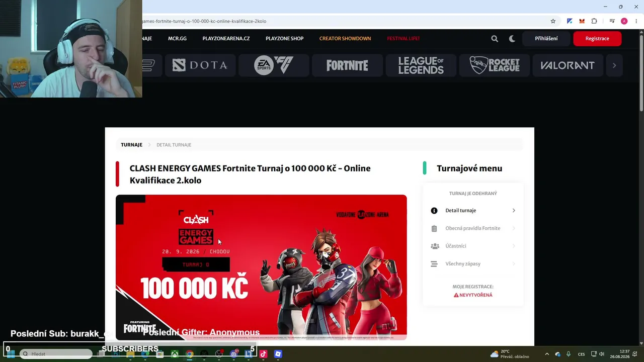
Task: Open the FESTIVAL LIFE! menu item
Action: pos(403,39)
